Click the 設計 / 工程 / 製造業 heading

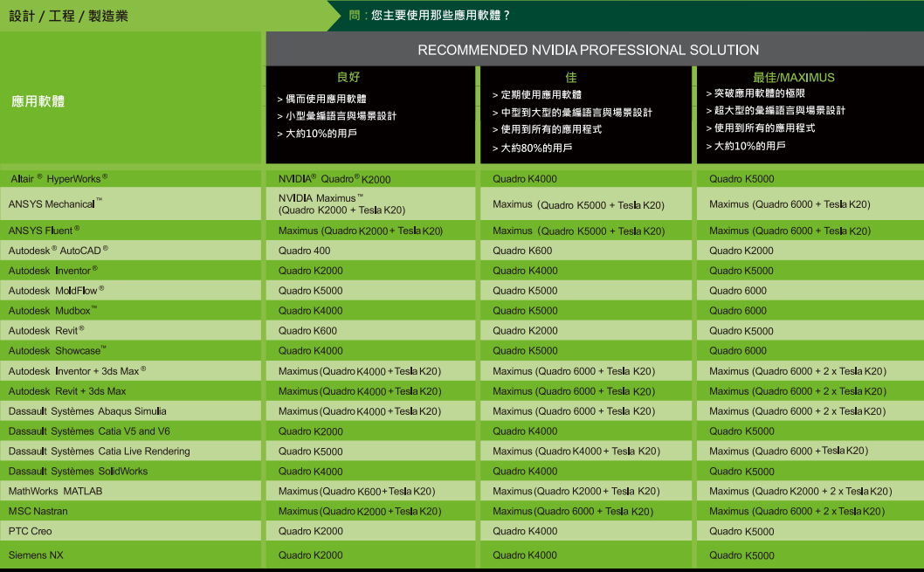(x=68, y=16)
